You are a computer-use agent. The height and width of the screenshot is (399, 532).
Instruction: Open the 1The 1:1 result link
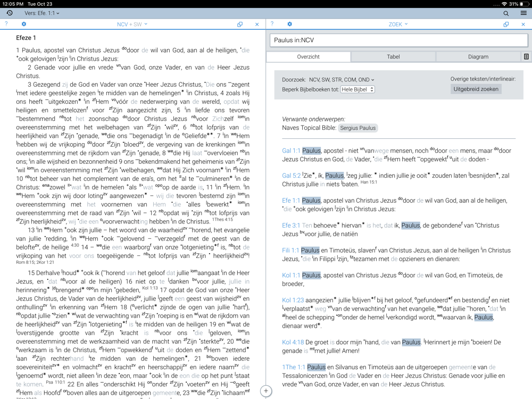click(x=294, y=367)
